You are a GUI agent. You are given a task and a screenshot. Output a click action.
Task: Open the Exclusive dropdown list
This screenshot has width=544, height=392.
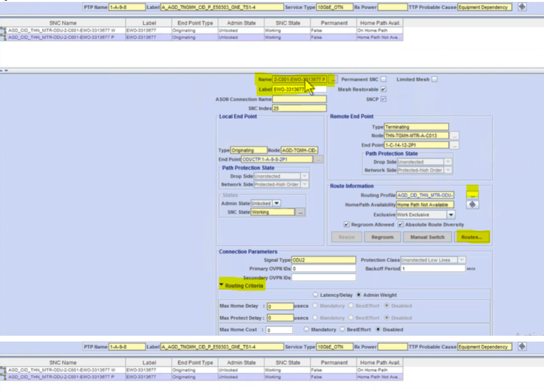point(451,215)
